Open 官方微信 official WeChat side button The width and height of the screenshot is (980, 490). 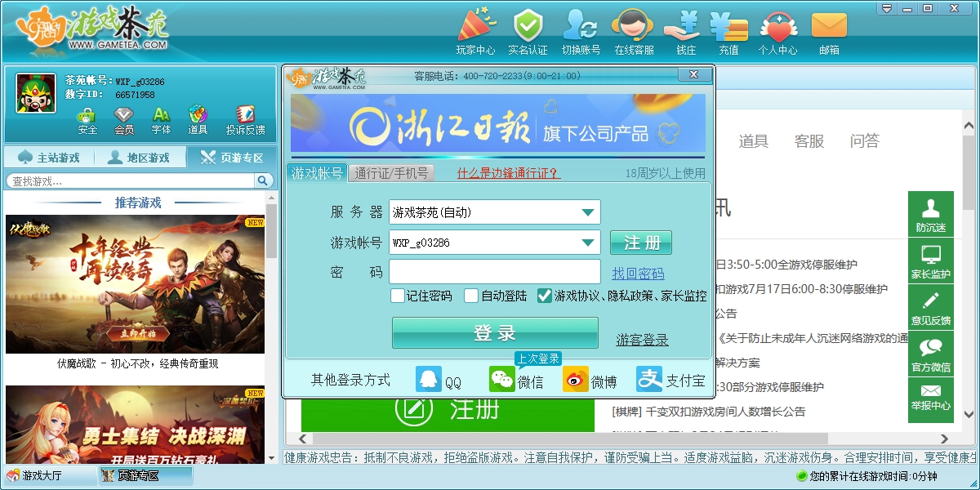click(931, 354)
